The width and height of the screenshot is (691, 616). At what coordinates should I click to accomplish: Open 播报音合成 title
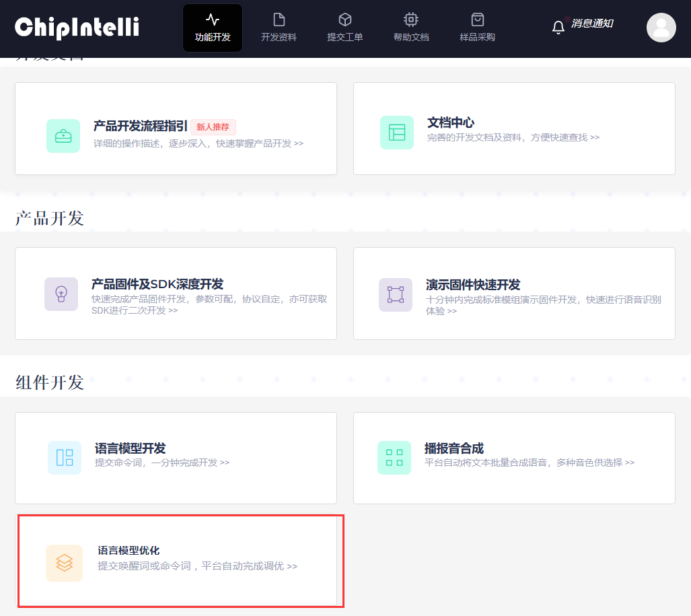tap(454, 448)
